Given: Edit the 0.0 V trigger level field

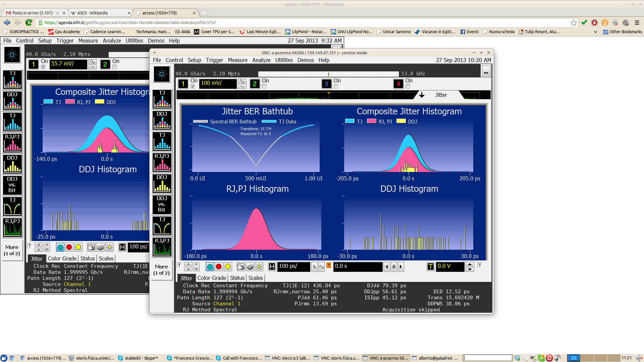Looking at the screenshot, I should tap(450, 266).
